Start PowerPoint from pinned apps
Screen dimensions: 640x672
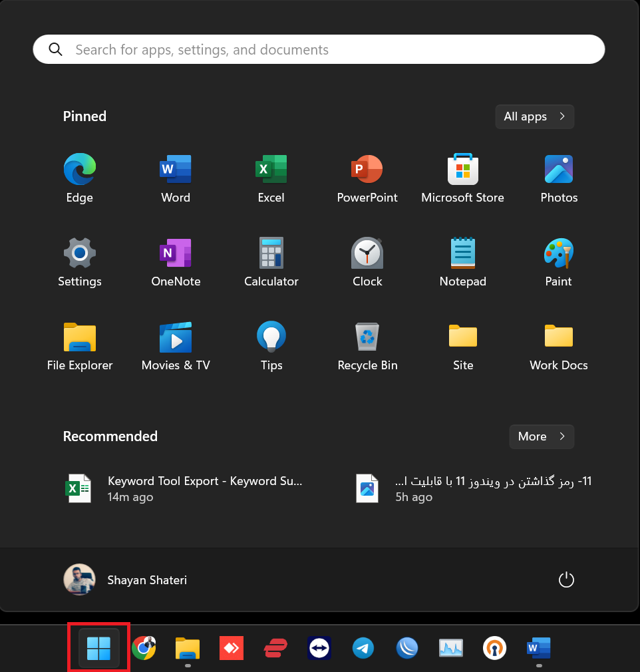(x=367, y=178)
